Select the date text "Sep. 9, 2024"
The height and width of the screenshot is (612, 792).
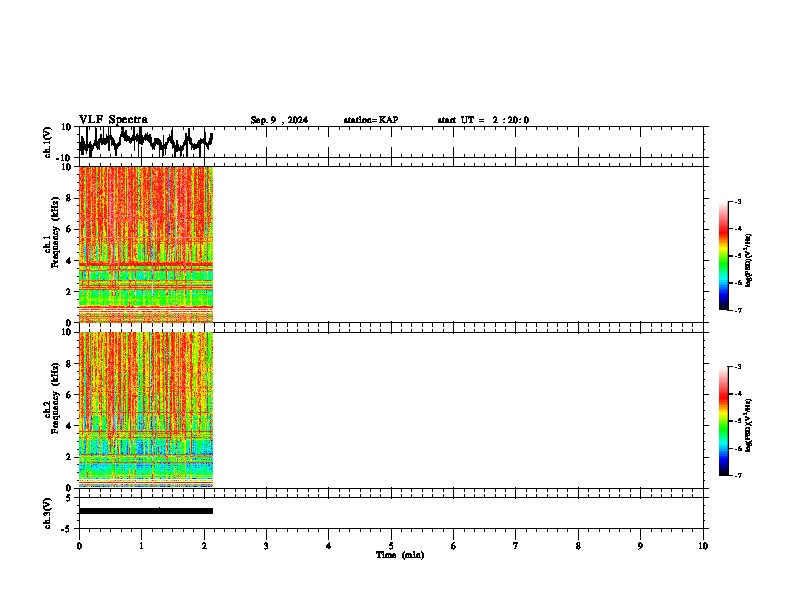pos(279,120)
